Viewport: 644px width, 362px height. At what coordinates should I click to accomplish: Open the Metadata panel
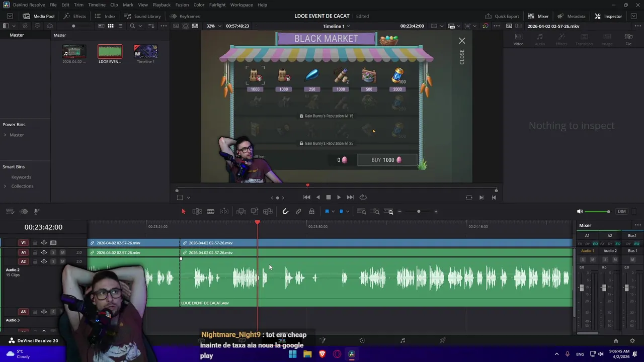[571, 16]
